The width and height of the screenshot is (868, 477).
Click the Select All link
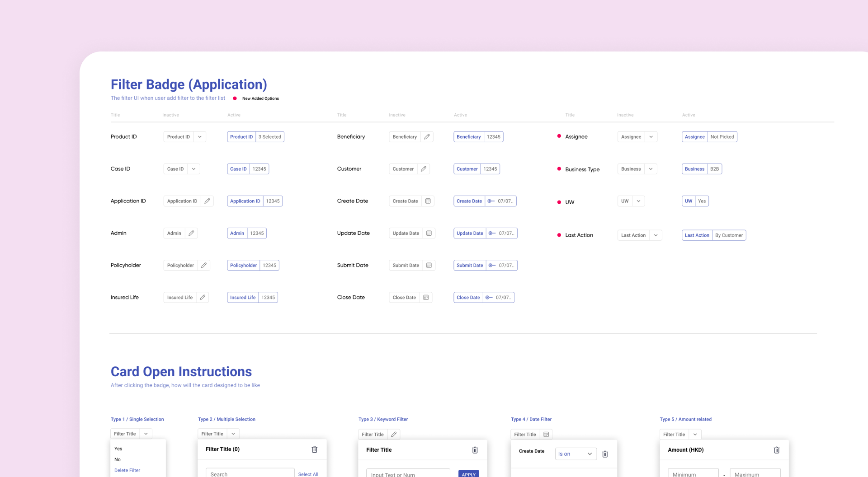coord(308,474)
